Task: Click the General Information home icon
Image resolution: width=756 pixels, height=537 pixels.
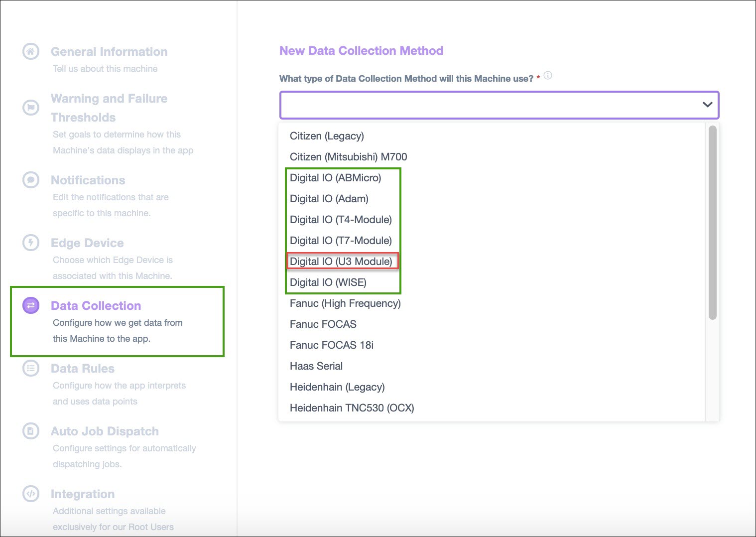Action: click(31, 51)
